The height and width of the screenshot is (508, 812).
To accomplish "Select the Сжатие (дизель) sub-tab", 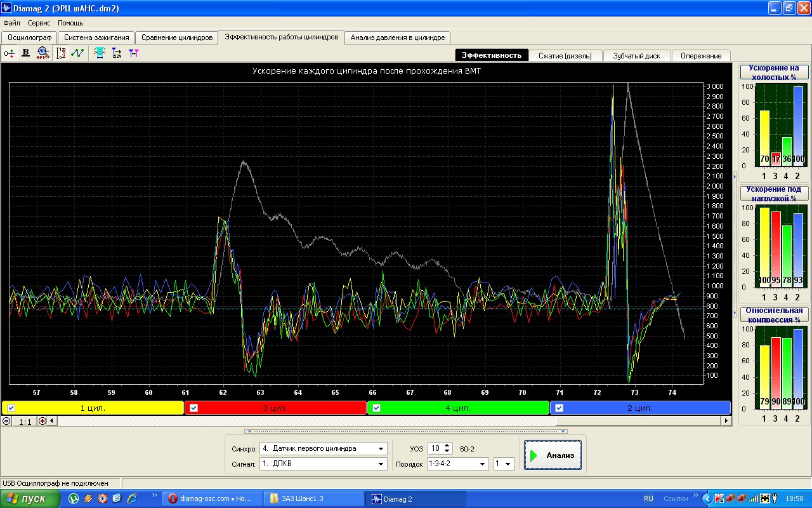I will pos(565,56).
